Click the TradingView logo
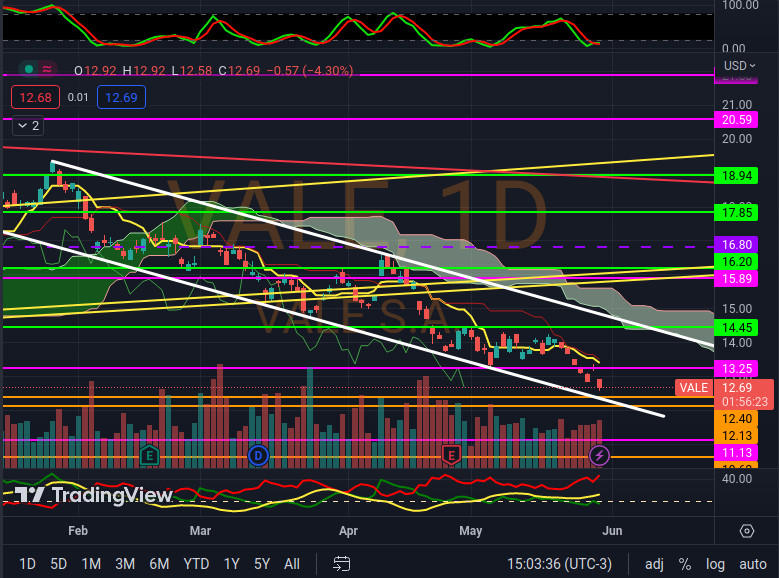779x578 pixels. click(94, 495)
